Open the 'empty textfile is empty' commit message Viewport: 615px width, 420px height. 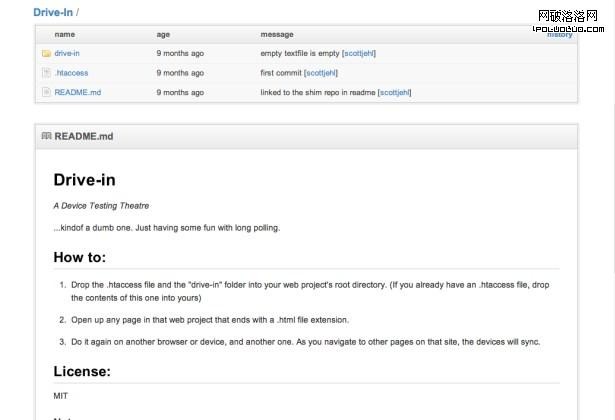(300, 53)
